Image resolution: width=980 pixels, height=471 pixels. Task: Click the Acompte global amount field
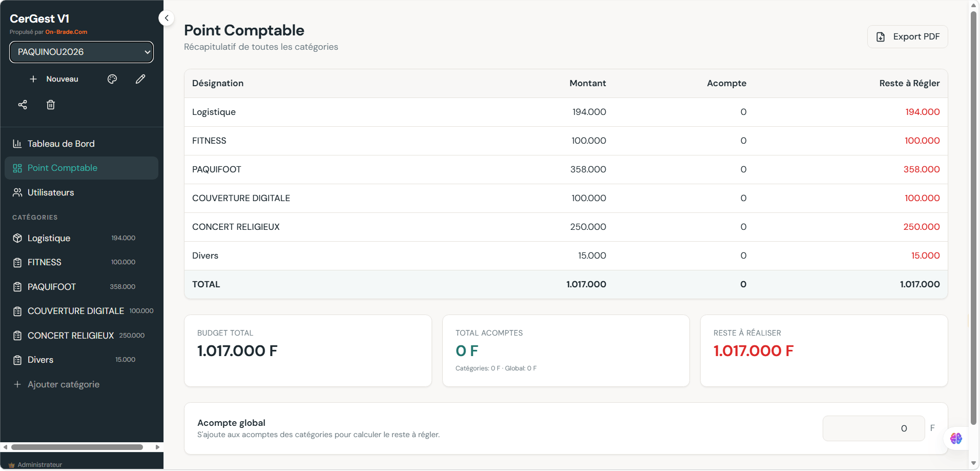coord(873,428)
